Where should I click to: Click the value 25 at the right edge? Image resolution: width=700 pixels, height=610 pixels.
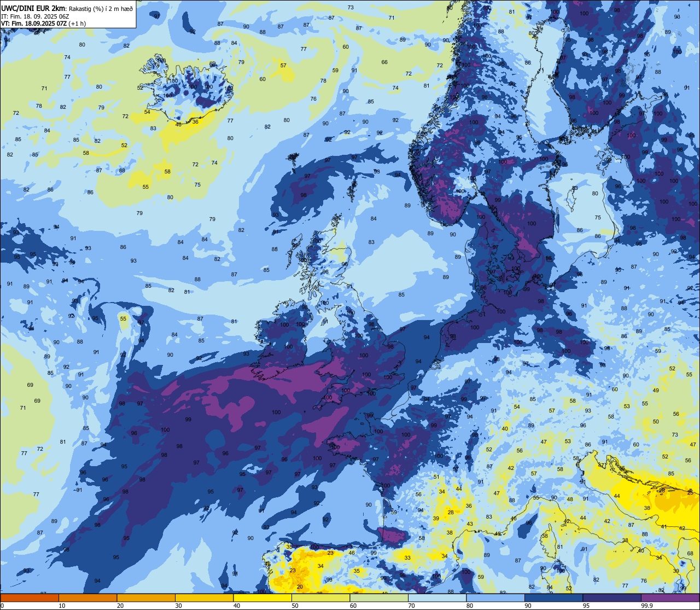coord(690,493)
